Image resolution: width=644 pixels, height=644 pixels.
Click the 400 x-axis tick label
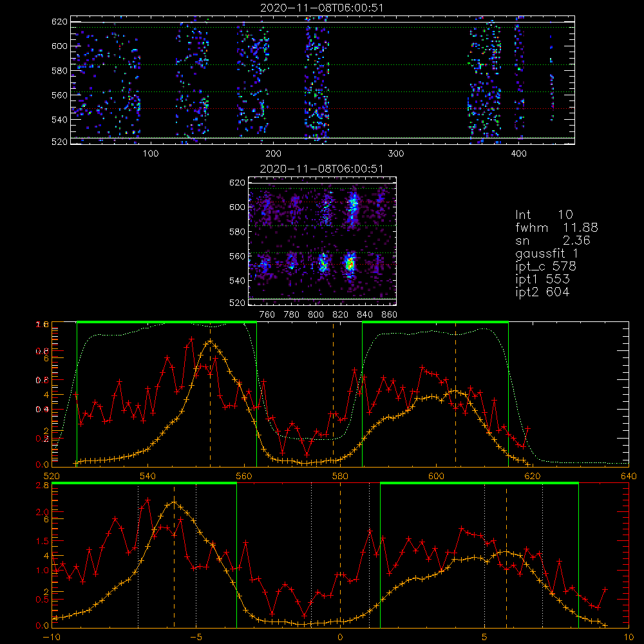(518, 154)
